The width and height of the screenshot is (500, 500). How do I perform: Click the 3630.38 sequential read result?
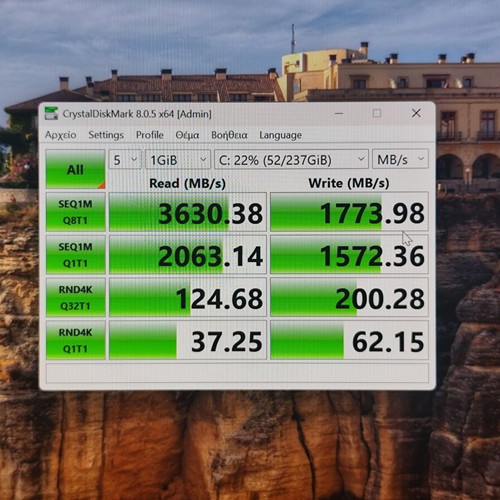pos(188,212)
